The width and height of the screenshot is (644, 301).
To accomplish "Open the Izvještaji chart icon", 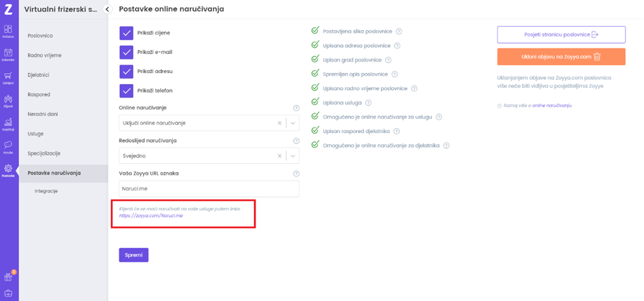I will point(9,124).
